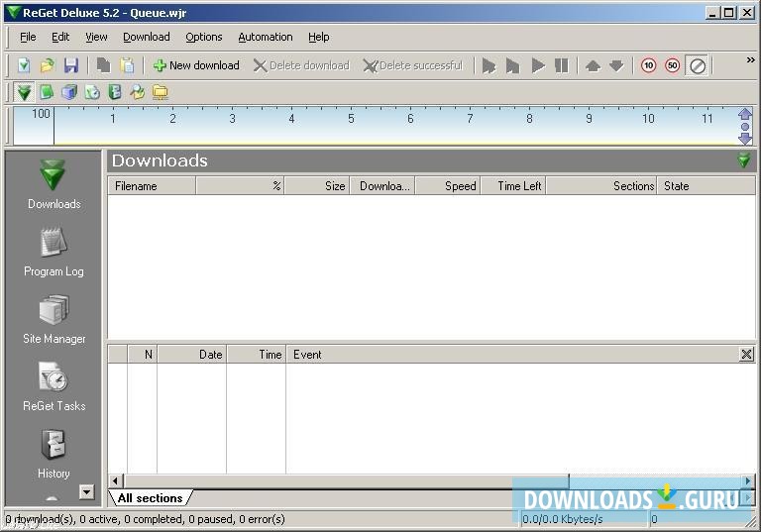Click the Date column header in log
Image resolution: width=761 pixels, height=532 pixels.
coord(191,355)
